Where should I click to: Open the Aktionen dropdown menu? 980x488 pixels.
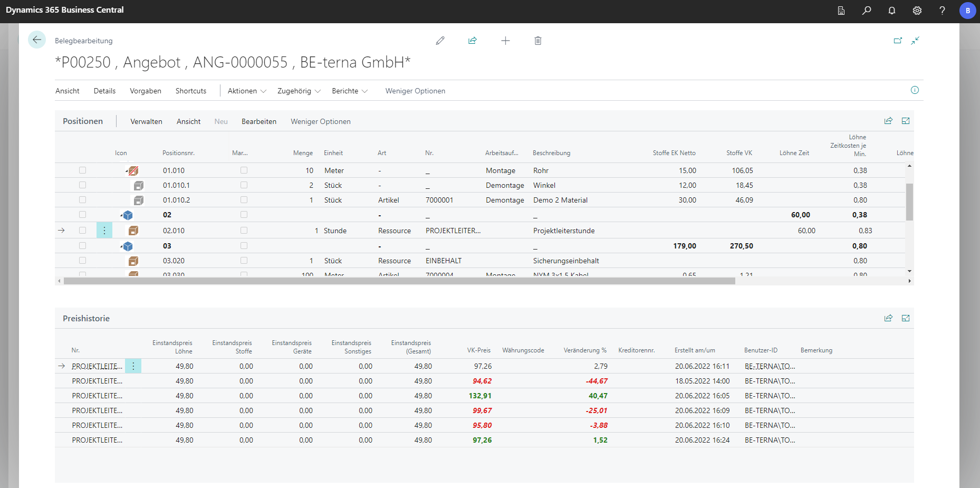[x=247, y=91]
